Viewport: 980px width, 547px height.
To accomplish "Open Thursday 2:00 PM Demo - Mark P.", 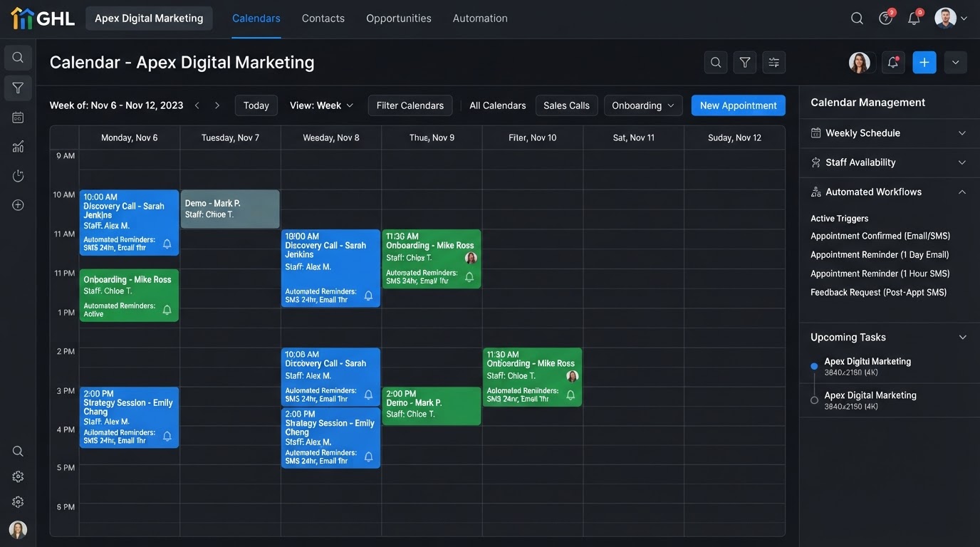I will (432, 406).
